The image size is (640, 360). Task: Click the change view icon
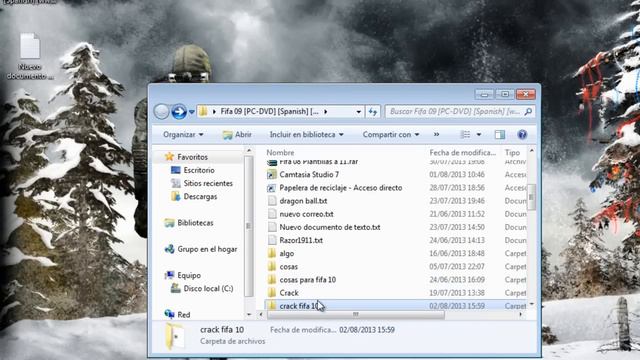[x=465, y=135]
